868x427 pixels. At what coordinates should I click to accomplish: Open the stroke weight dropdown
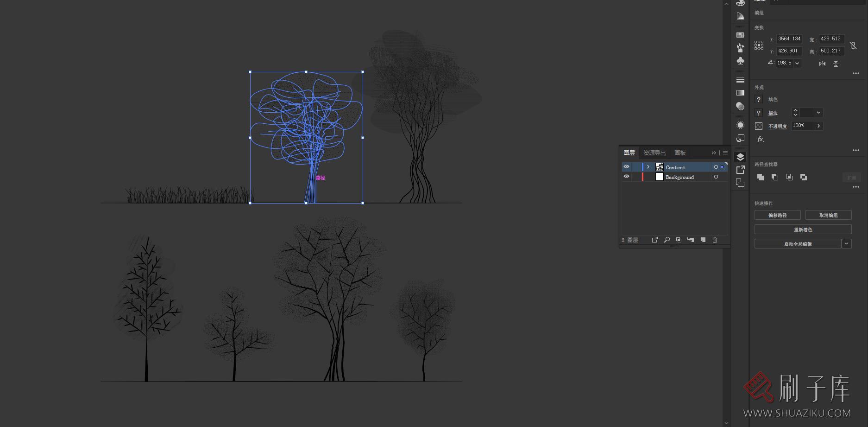818,113
